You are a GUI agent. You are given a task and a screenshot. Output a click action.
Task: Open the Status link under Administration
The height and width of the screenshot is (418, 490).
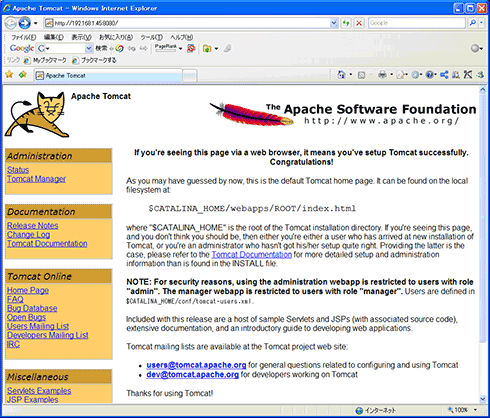[18, 170]
